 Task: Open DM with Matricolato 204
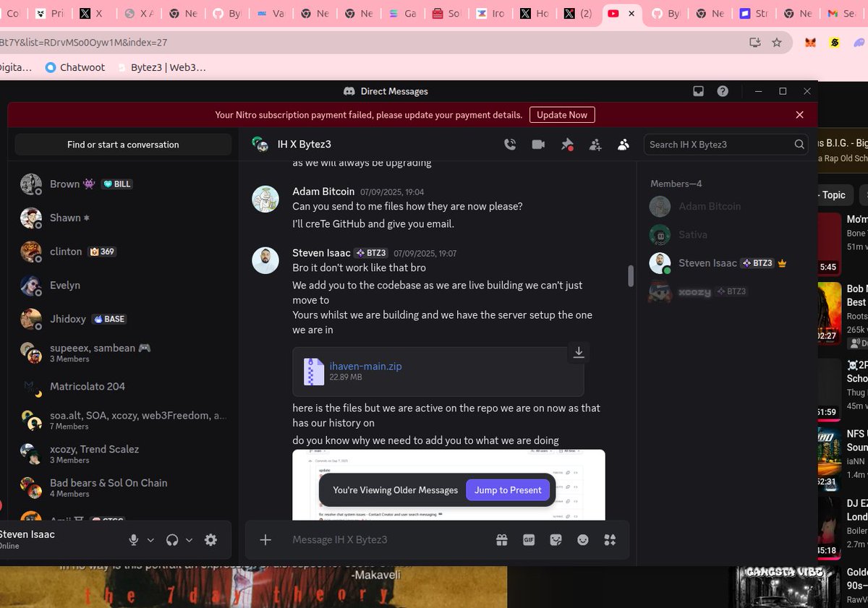coord(123,386)
